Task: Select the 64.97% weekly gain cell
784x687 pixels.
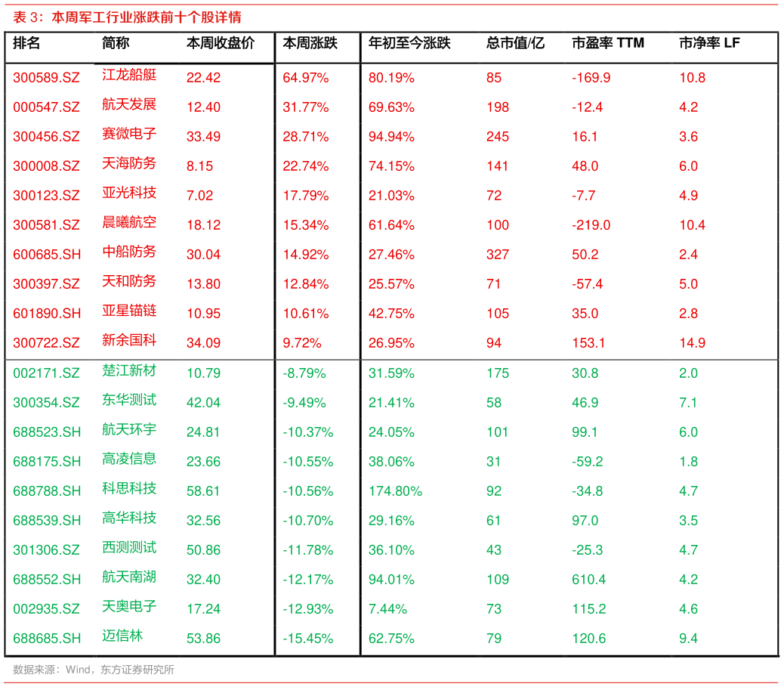Action: 306,78
